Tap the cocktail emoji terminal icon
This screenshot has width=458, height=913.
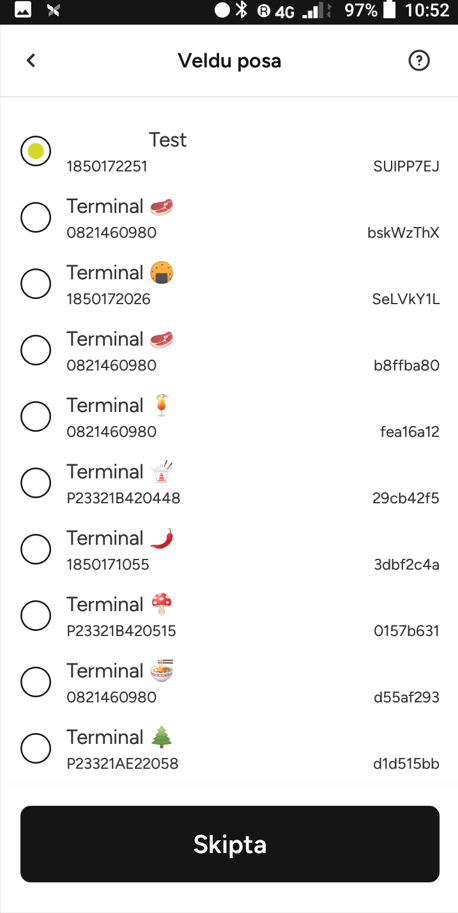(x=161, y=405)
